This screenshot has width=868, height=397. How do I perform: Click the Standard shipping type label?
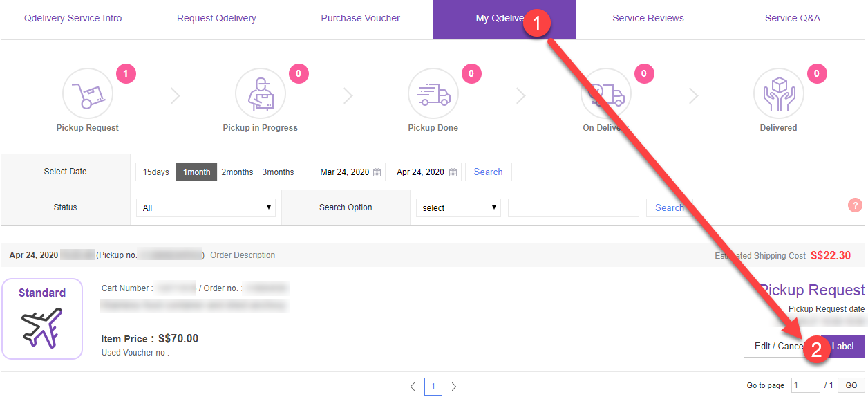tap(42, 293)
